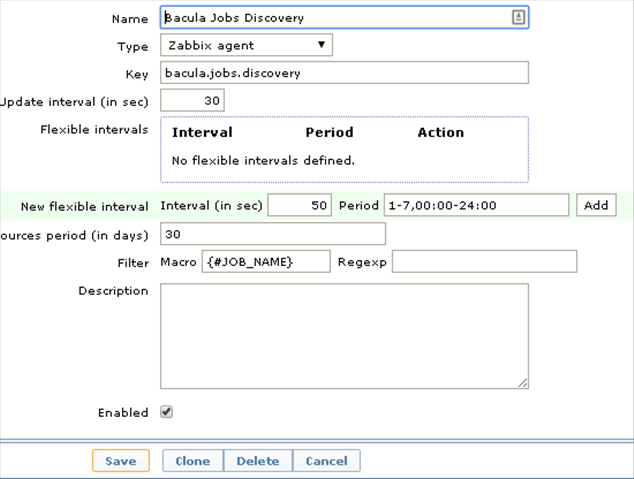Open the Type dropdown showing Zabbix agent
This screenshot has height=479, width=634.
(246, 45)
